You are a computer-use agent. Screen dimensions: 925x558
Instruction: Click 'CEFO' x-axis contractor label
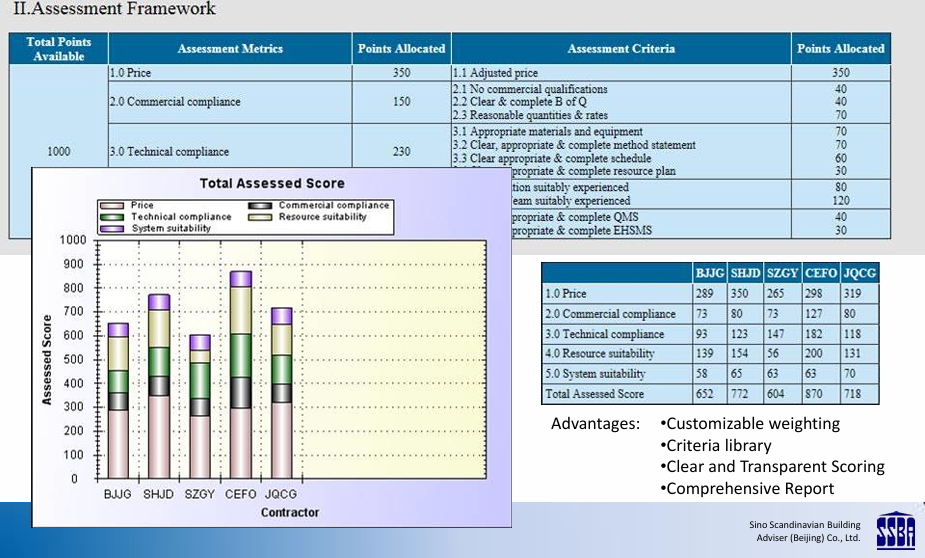[241, 494]
